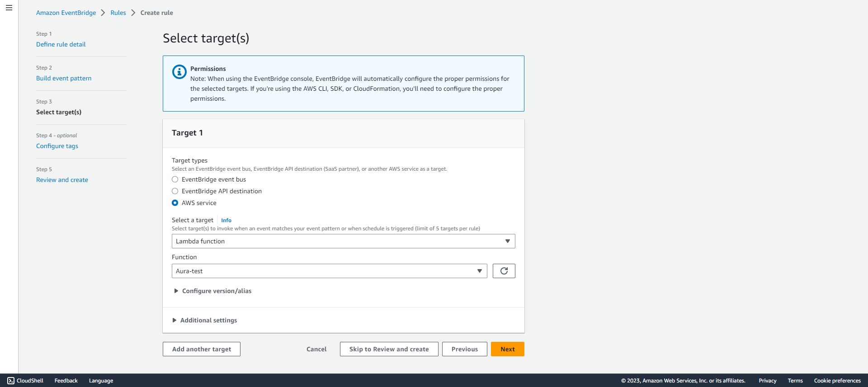The width and height of the screenshot is (868, 387).
Task: Jump to Configure tags step
Action: tap(57, 146)
